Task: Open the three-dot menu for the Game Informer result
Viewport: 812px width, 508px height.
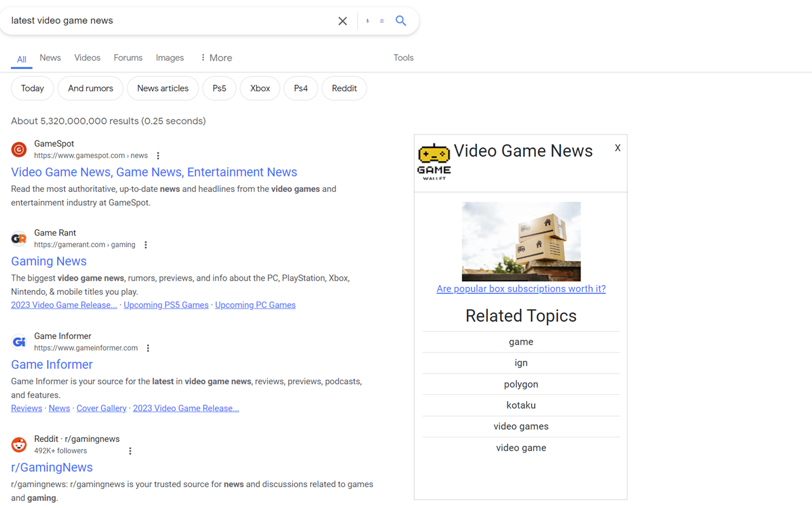Action: 148,348
